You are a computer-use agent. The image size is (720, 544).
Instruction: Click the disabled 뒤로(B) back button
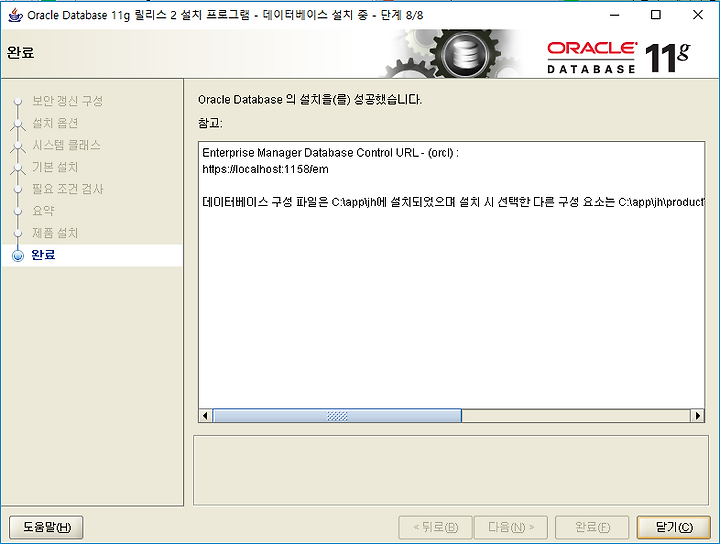click(435, 527)
